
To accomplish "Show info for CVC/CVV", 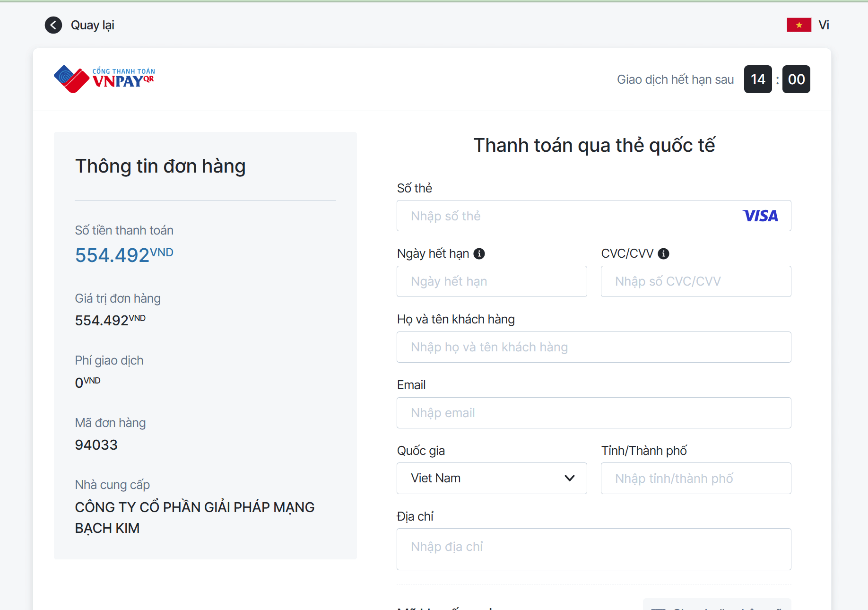I will (664, 254).
